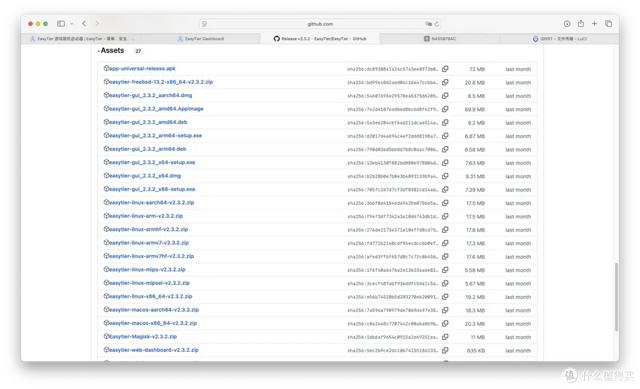Open easytier-gui_2.3.2_arm64.deb link
Image resolution: width=640 pixels, height=389 pixels.
(147, 149)
